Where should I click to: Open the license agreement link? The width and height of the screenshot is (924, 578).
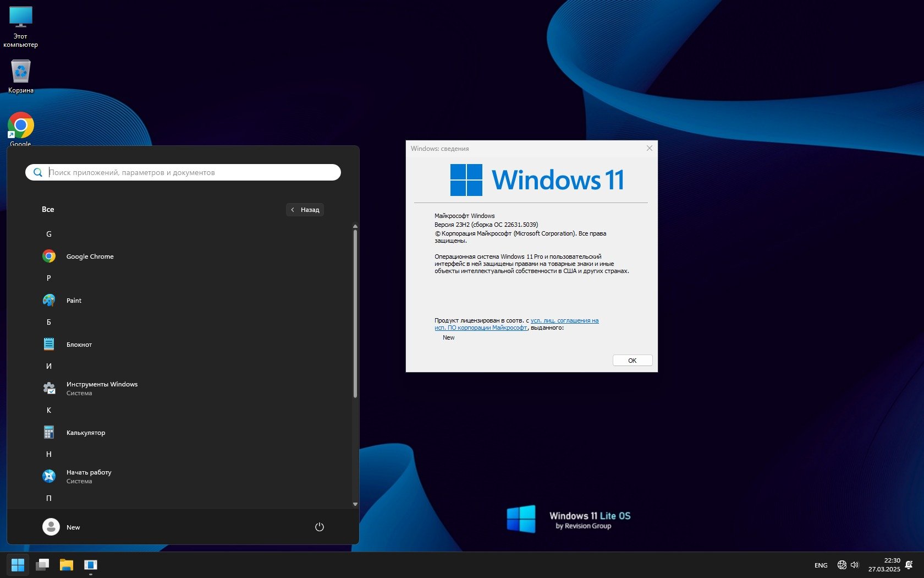pyautogui.click(x=564, y=320)
